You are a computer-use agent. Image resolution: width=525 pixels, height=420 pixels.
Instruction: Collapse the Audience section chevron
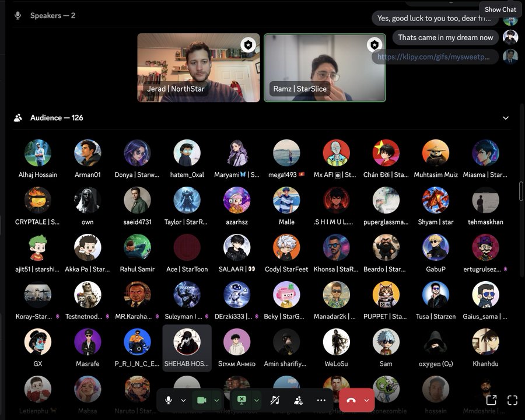tap(506, 118)
